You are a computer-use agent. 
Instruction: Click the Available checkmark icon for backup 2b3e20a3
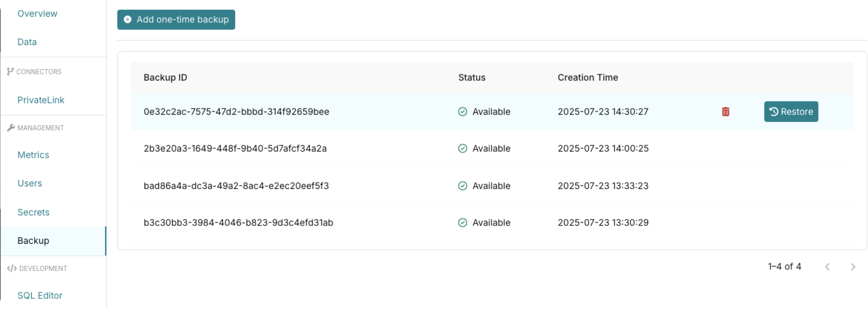coord(462,148)
